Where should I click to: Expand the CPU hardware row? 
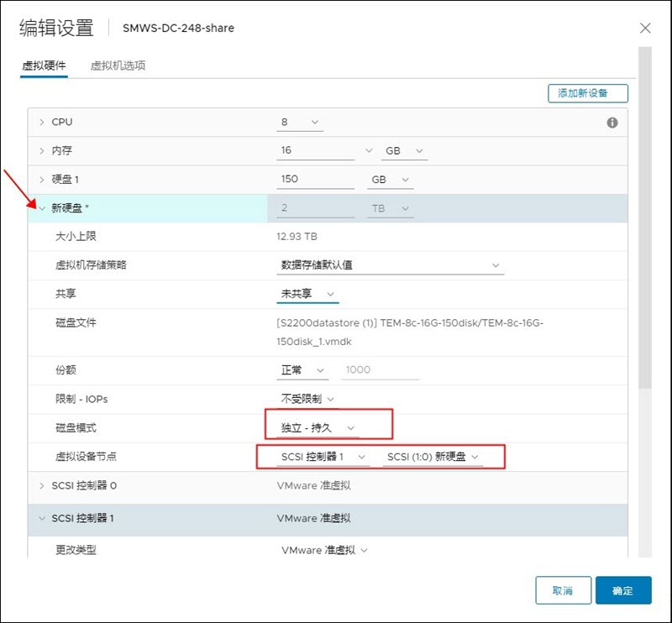pos(42,123)
